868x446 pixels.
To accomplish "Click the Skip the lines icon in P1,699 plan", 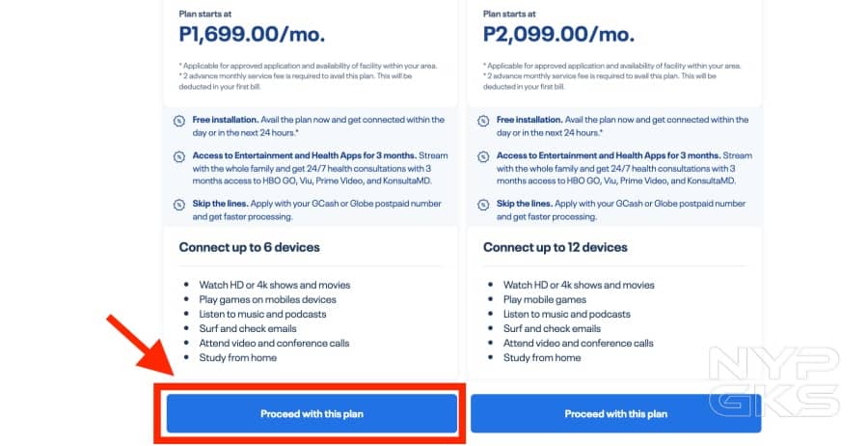I will [178, 205].
